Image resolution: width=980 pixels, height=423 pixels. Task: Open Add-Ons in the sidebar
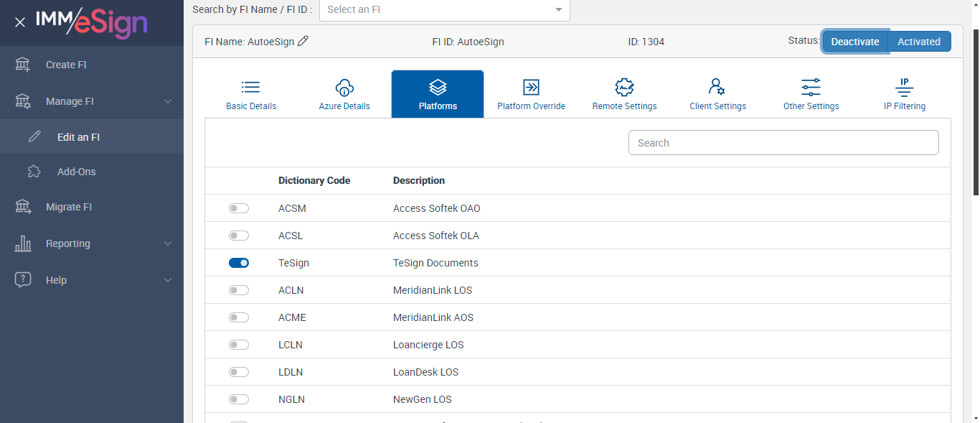tap(92, 172)
